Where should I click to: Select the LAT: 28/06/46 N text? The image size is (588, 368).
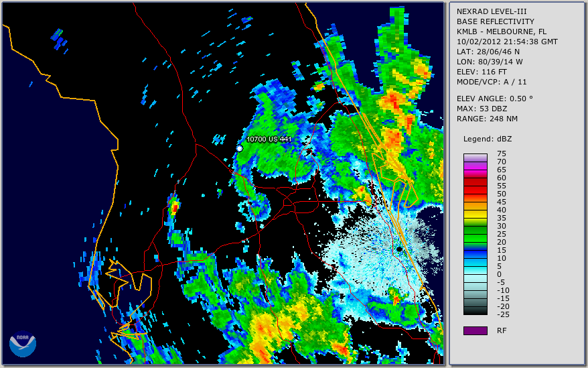[x=488, y=52]
